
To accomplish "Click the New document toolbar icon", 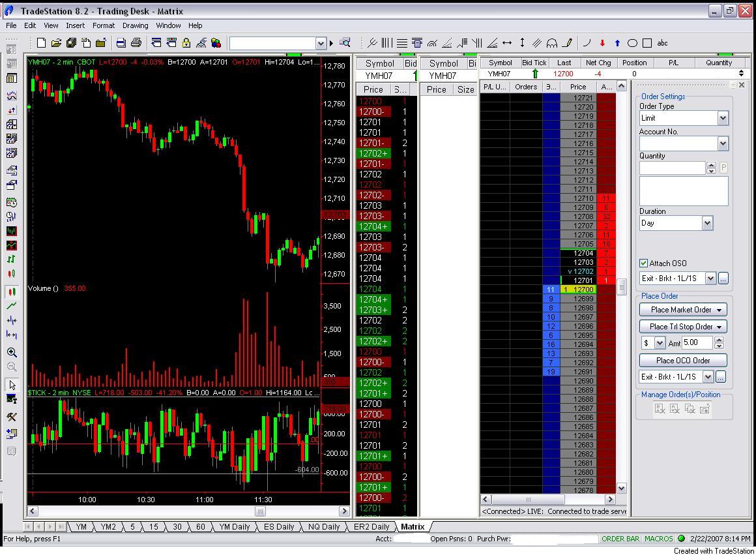I will click(x=42, y=43).
